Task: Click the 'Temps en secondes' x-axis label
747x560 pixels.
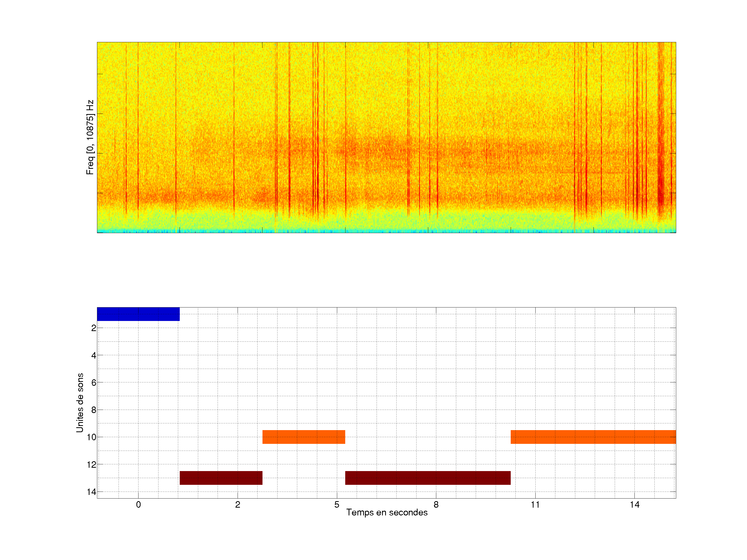Action: point(387,512)
